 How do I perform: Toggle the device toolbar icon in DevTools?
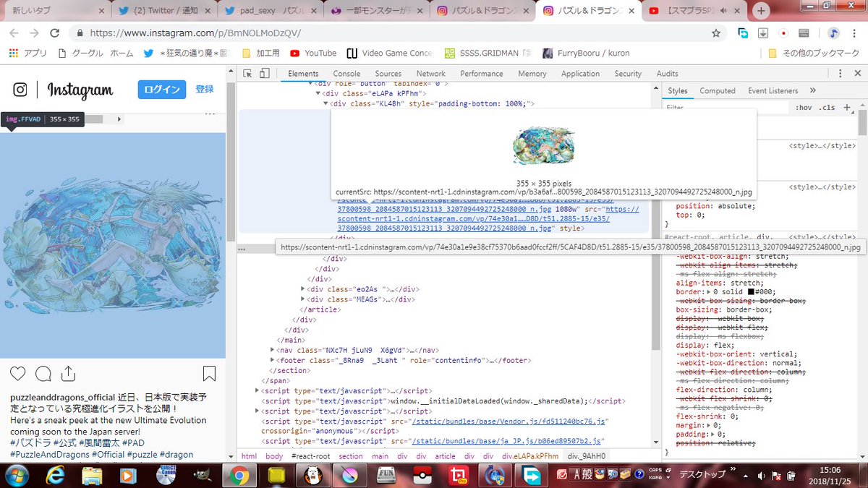pos(265,74)
